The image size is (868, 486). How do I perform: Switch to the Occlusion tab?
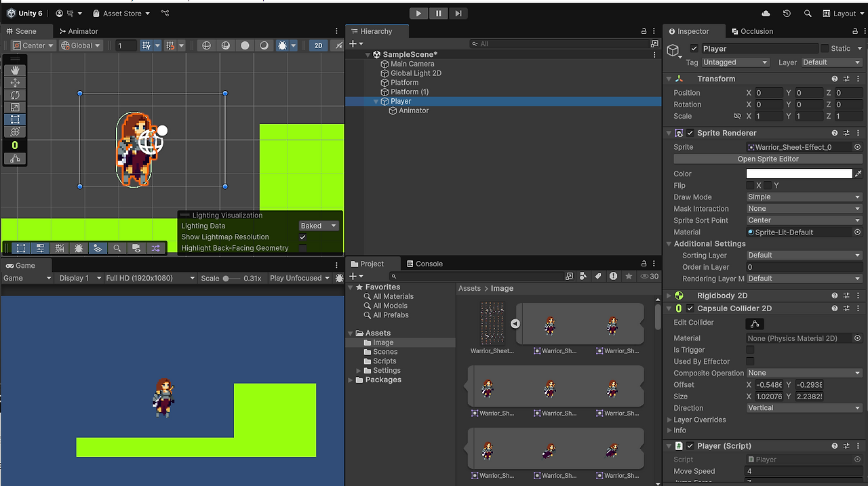click(x=752, y=31)
